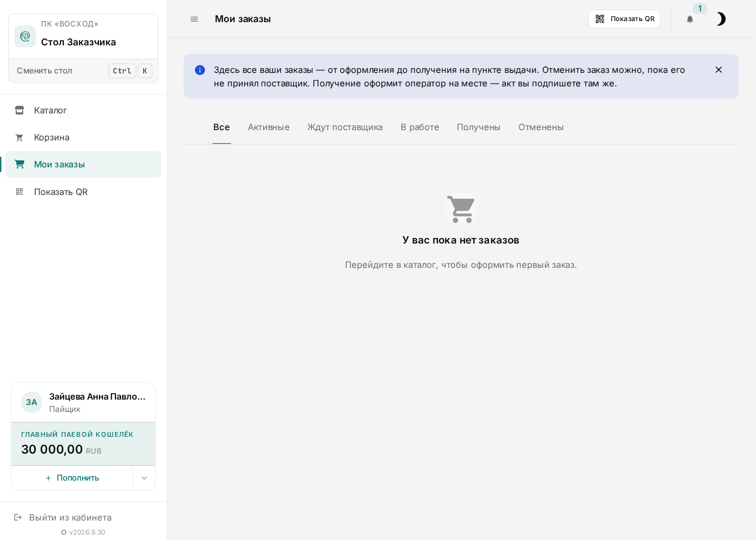Click У вас пока нет заказов text
Screen dimensions: 756x540
click(461, 240)
